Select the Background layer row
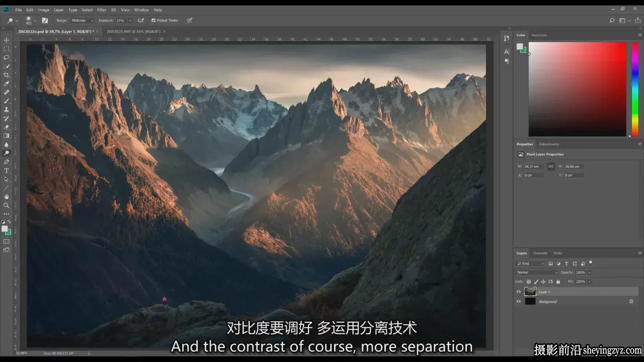The width and height of the screenshot is (644, 362). point(577,302)
